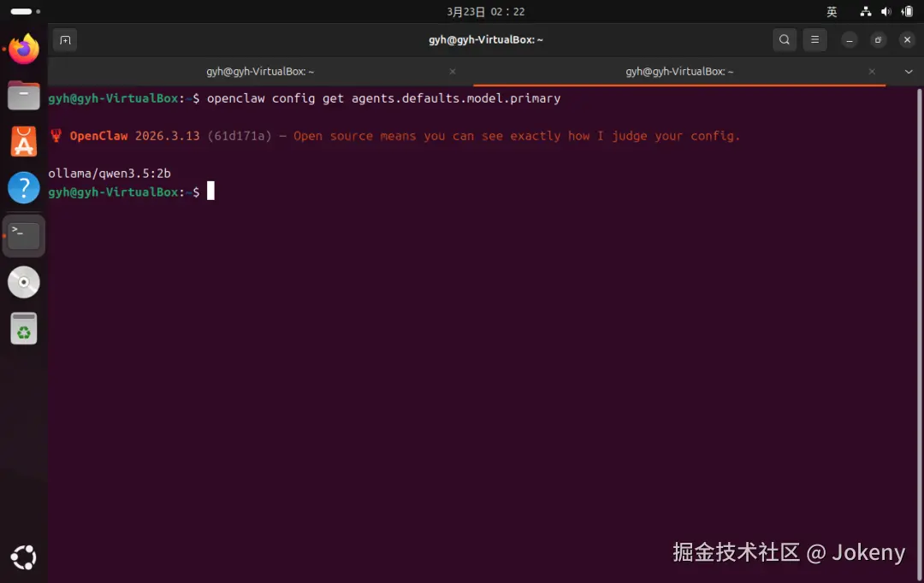
Task: Click the ollama/qwen3.5:2b output text
Action: click(x=110, y=174)
